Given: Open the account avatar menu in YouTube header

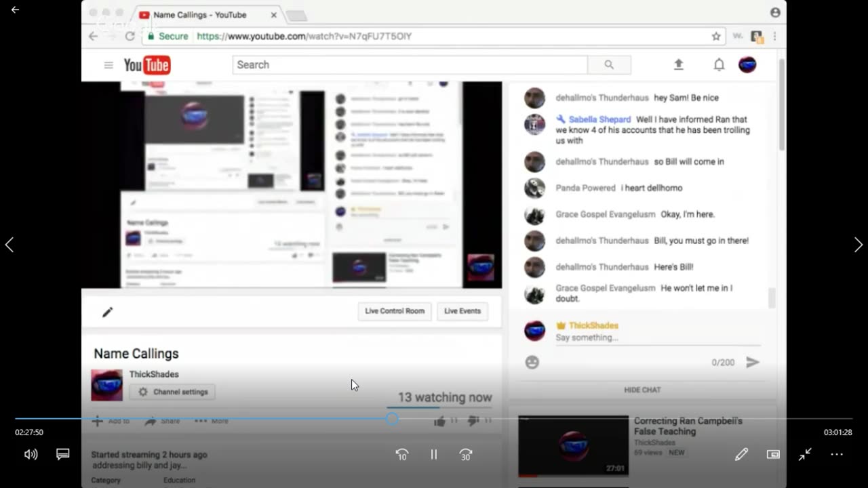Looking at the screenshot, I should pos(747,65).
